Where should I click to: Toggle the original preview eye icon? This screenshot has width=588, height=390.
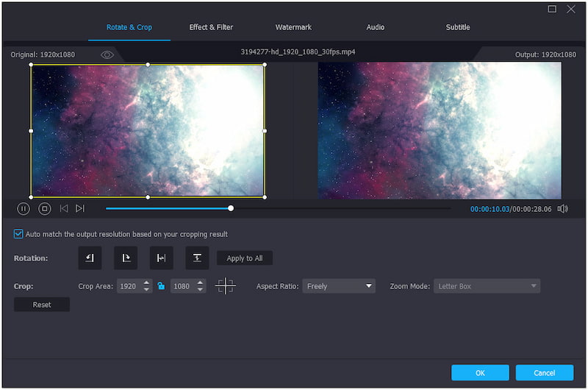click(107, 54)
